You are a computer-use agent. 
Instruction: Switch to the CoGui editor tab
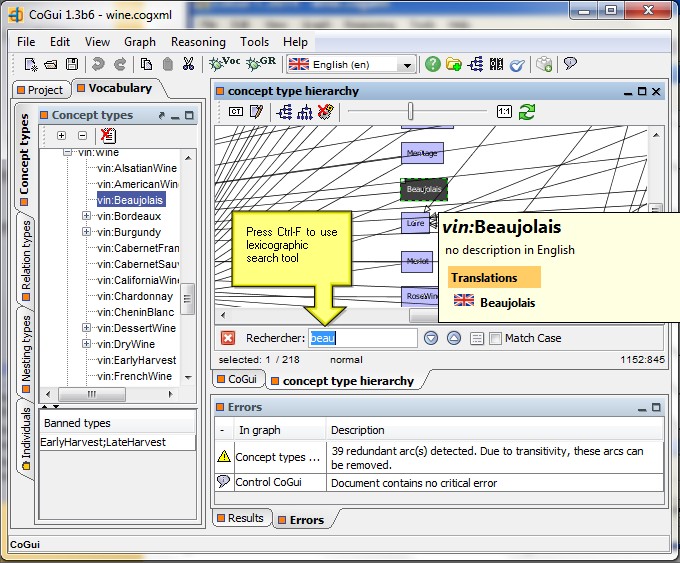tap(237, 379)
